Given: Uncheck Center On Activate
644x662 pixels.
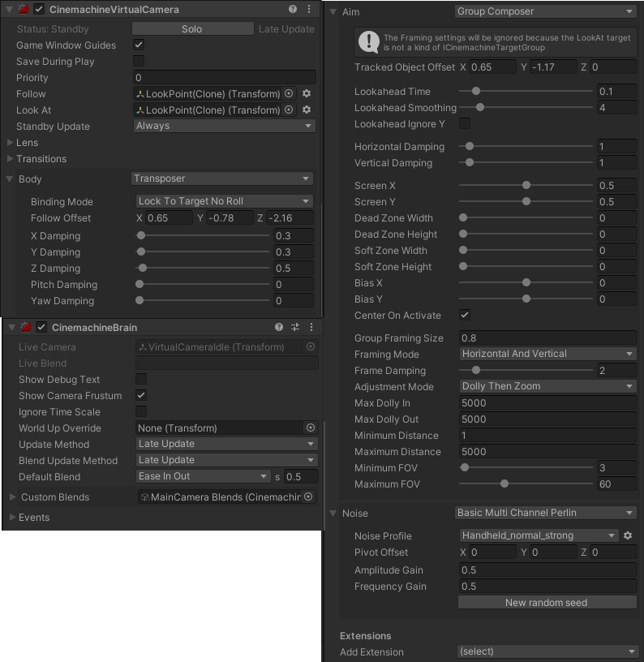Looking at the screenshot, I should 465,315.
